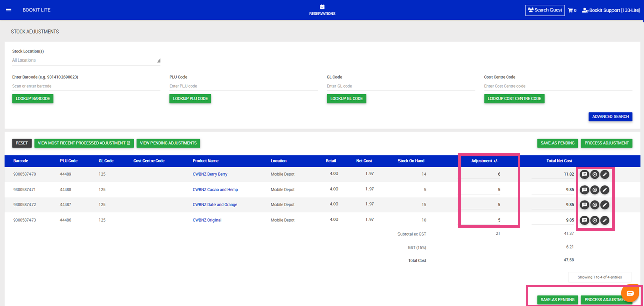
Task: Sort by Retail column header
Action: 331,161
